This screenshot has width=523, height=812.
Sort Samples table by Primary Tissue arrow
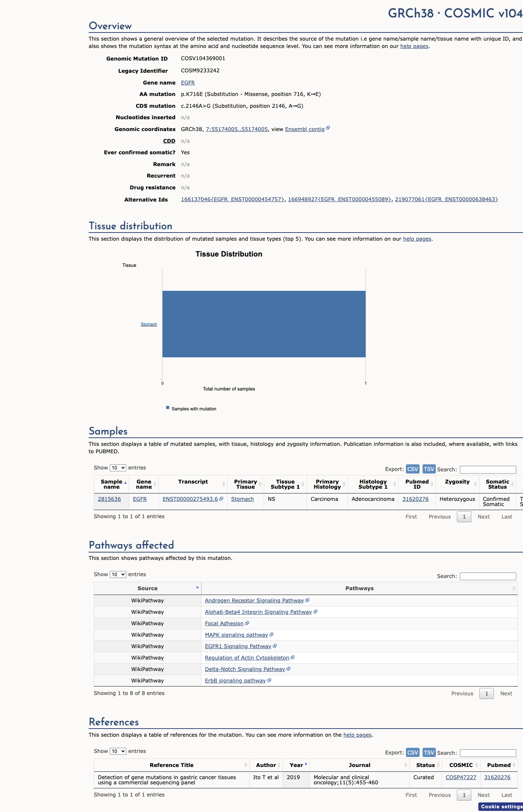click(x=260, y=484)
